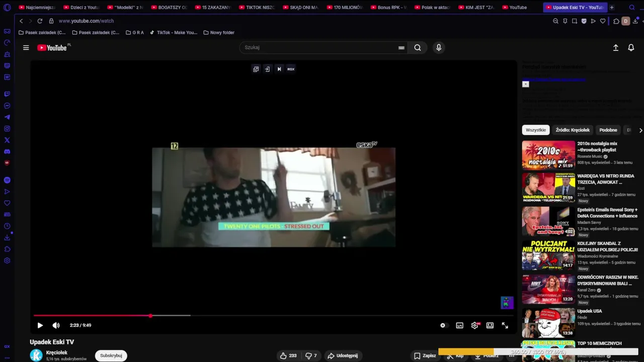The image size is (644, 362).
Task: Open the on-screen keyboard in search box
Action: tap(401, 48)
